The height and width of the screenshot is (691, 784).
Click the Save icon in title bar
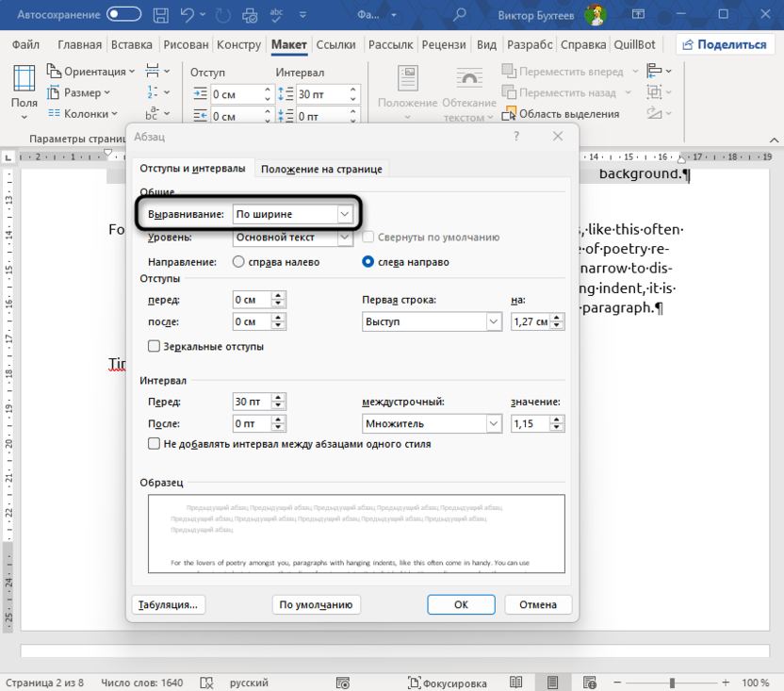[163, 14]
